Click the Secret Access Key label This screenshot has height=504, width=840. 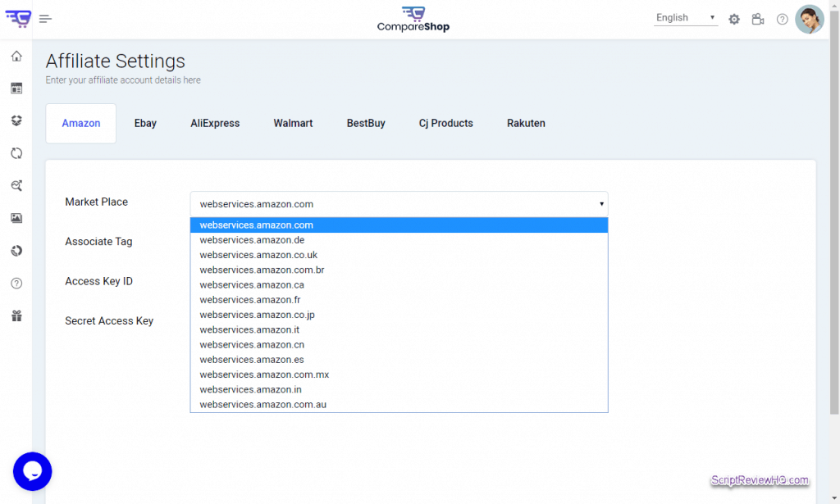pos(109,320)
